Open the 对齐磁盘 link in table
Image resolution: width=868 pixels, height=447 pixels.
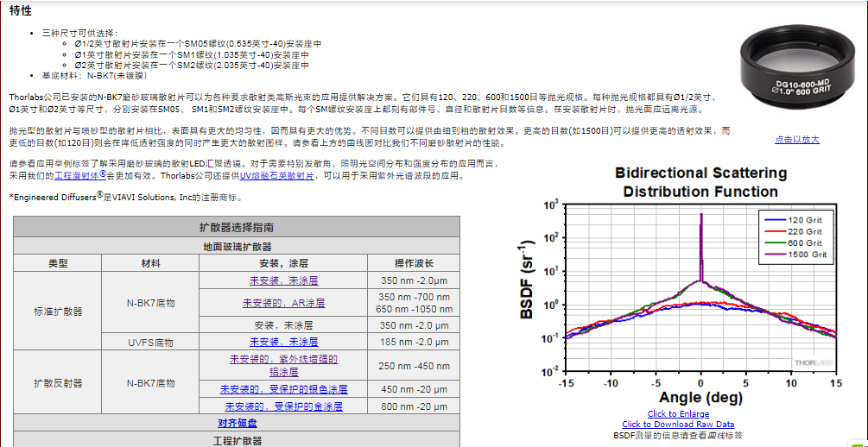click(237, 424)
